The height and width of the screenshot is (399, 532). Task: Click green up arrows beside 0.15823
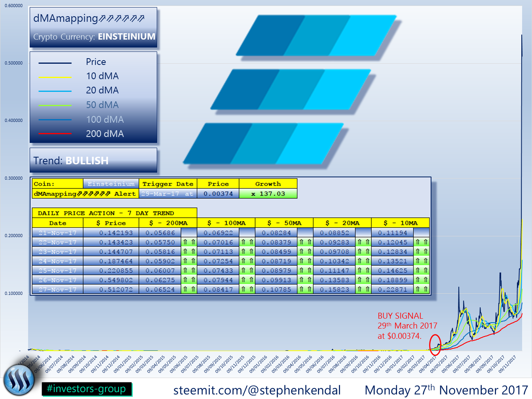pyautogui.click(x=363, y=290)
